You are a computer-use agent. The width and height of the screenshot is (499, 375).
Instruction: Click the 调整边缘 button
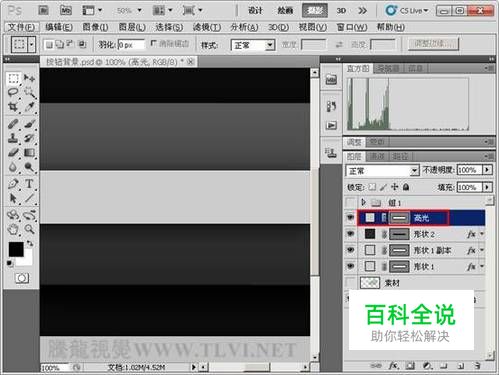433,44
